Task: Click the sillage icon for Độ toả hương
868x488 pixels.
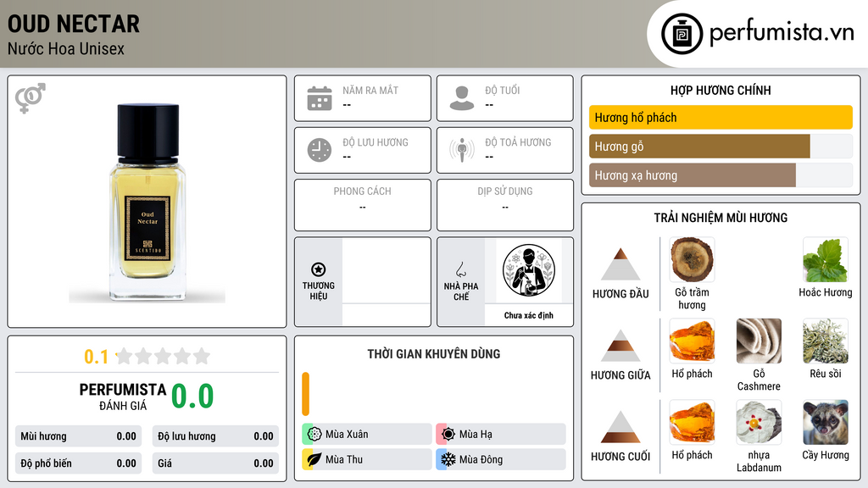Action: 462,150
